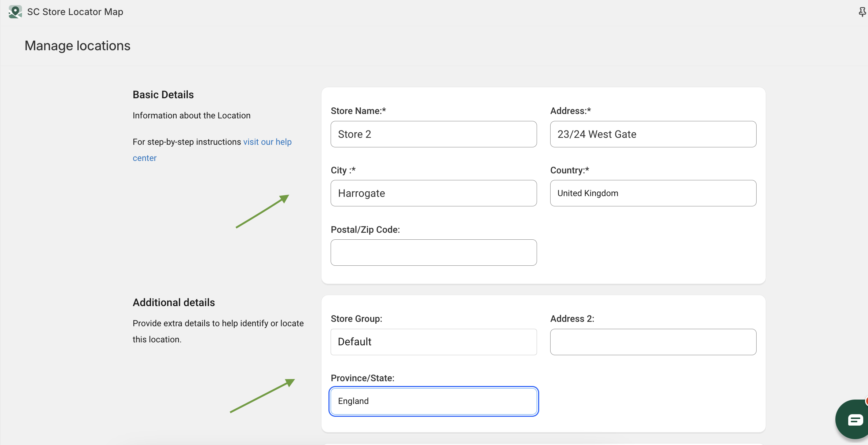Open the 'visit our help center' link

pyautogui.click(x=267, y=142)
